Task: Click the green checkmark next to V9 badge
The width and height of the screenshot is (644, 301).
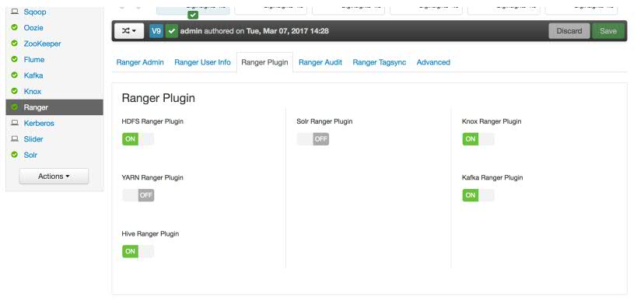Action: coord(172,31)
